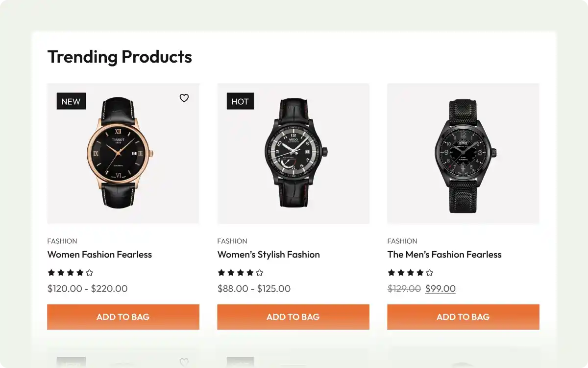
Task: Click the empty star on The Men's Fashion Fearless
Action: point(429,273)
